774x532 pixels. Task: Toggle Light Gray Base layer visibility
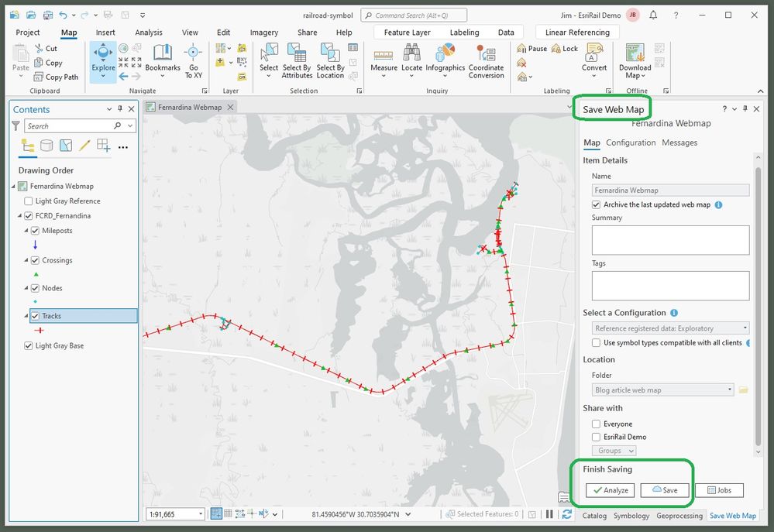(x=29, y=345)
